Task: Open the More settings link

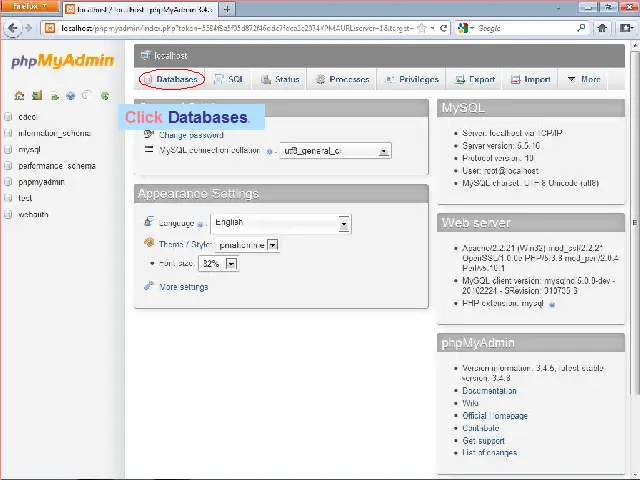Action: [x=184, y=287]
